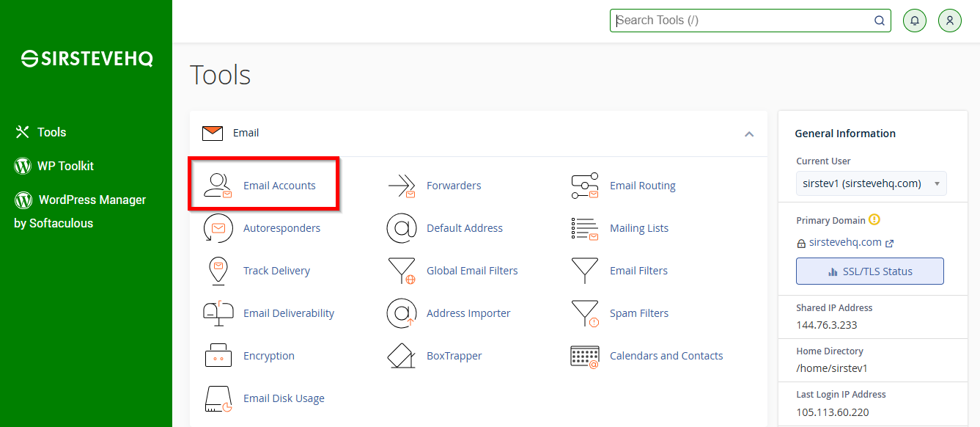This screenshot has height=427, width=980.
Task: Open the Encryption icon
Action: (x=218, y=356)
